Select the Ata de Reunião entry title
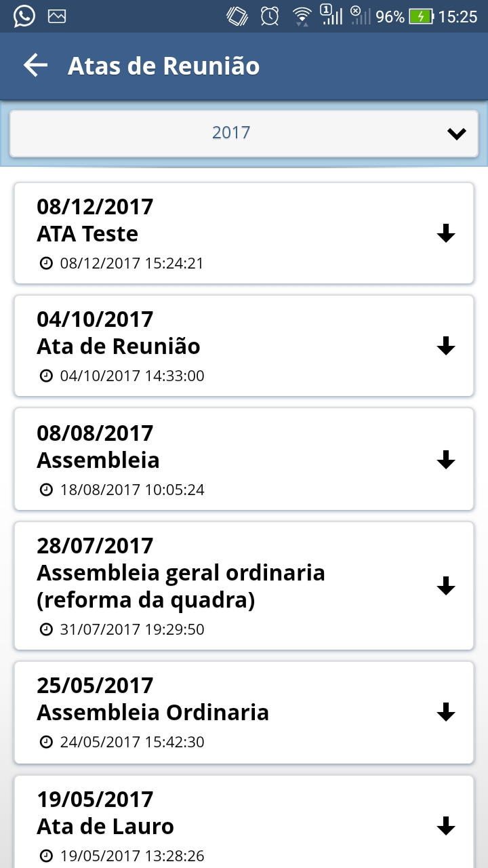The width and height of the screenshot is (488, 868). coord(119,347)
